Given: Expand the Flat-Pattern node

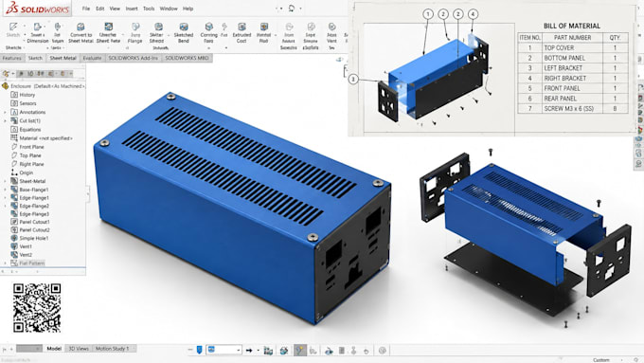Looking at the screenshot, I should 5,263.
